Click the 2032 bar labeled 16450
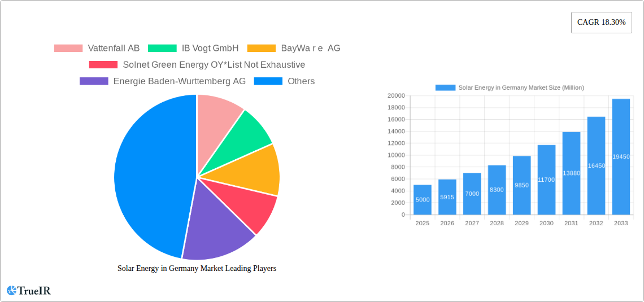Image resolution: width=644 pixels, height=302 pixels. click(x=597, y=166)
